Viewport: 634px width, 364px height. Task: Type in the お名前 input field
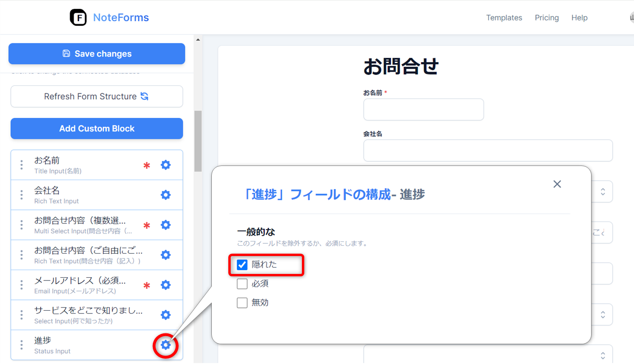pyautogui.click(x=423, y=110)
